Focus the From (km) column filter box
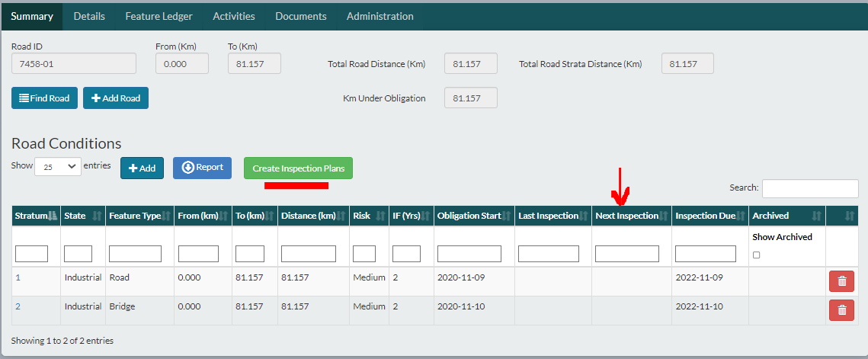Image resolution: width=868 pixels, height=359 pixels. (198, 254)
